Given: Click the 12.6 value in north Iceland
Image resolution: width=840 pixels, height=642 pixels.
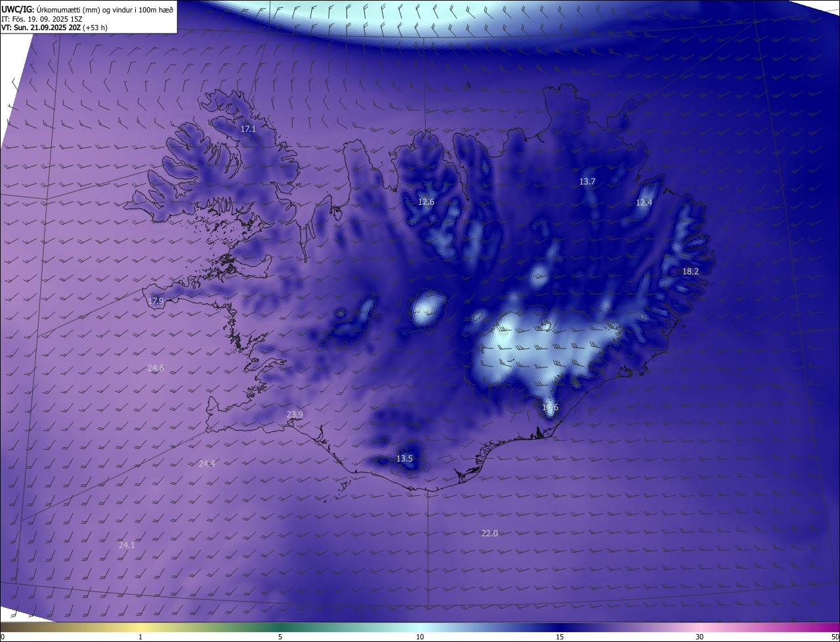Looking at the screenshot, I should (426, 202).
